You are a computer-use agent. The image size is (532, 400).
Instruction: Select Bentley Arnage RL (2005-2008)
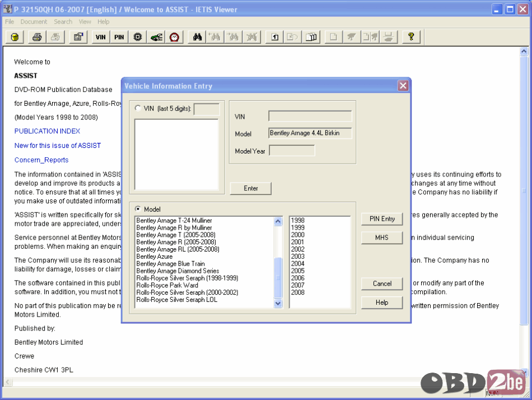coord(178,249)
